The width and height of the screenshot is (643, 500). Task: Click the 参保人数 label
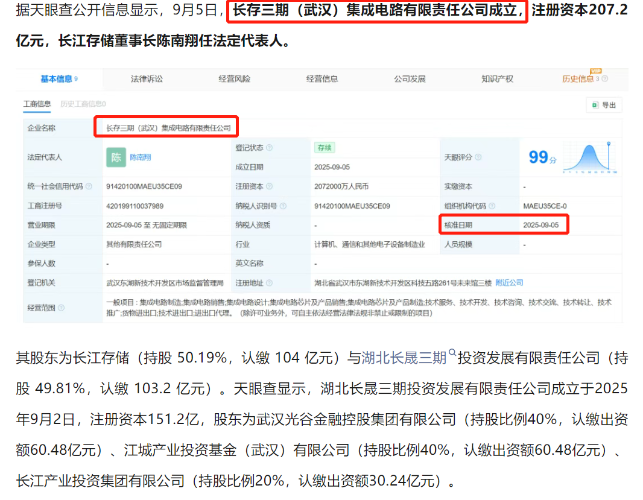(x=41, y=264)
